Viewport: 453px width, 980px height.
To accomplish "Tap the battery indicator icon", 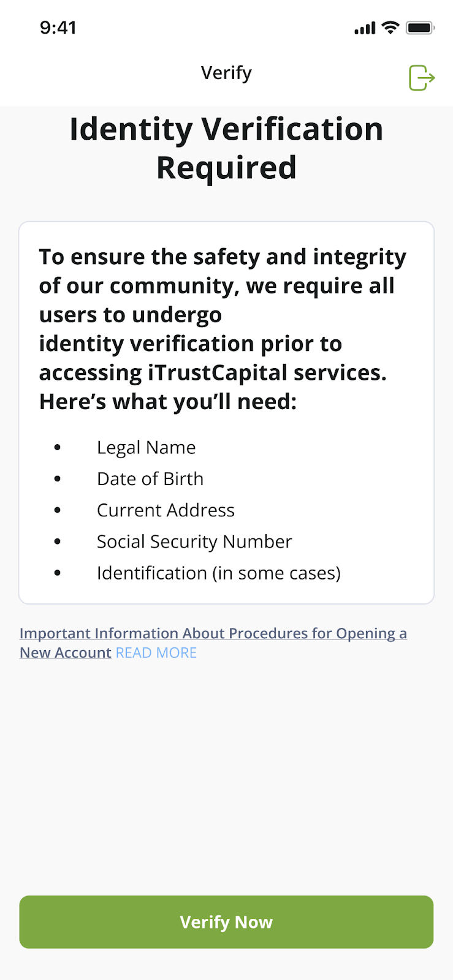I will click(x=420, y=28).
